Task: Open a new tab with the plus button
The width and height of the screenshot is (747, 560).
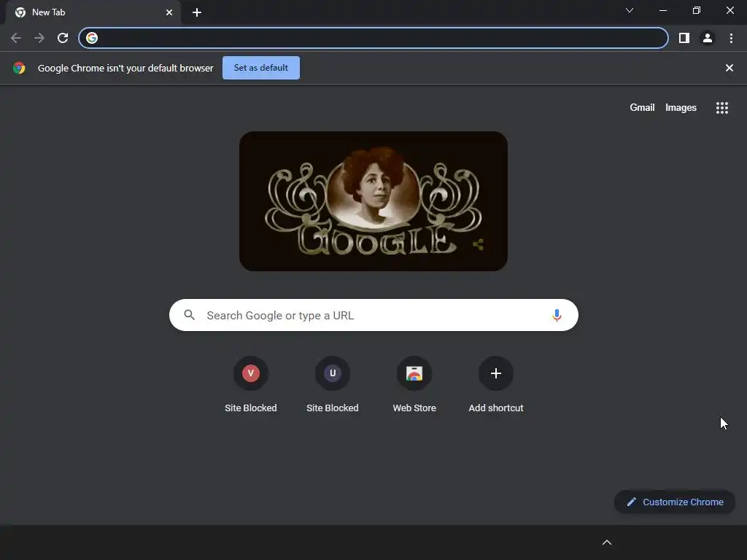Action: point(197,12)
